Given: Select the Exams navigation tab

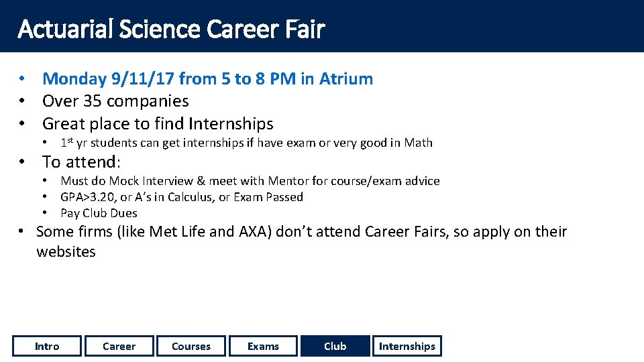Looking at the screenshot, I should pos(263,346).
